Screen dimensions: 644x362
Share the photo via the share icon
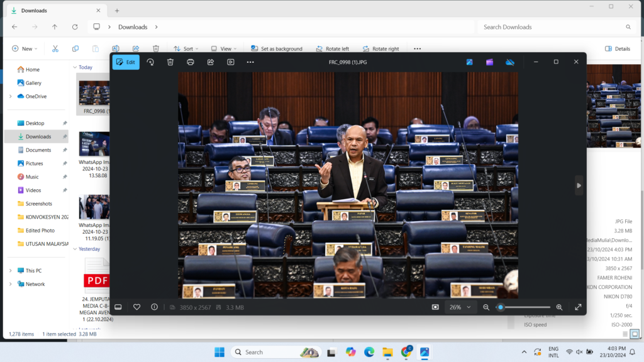click(211, 62)
